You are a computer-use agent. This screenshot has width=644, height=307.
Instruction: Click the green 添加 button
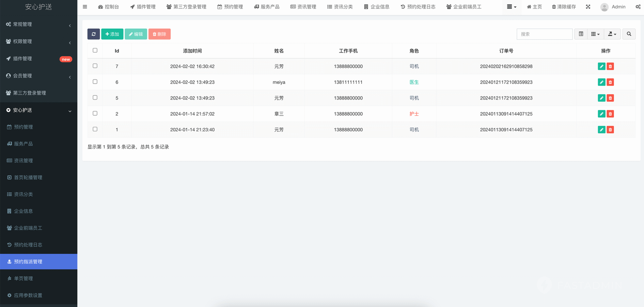click(112, 34)
